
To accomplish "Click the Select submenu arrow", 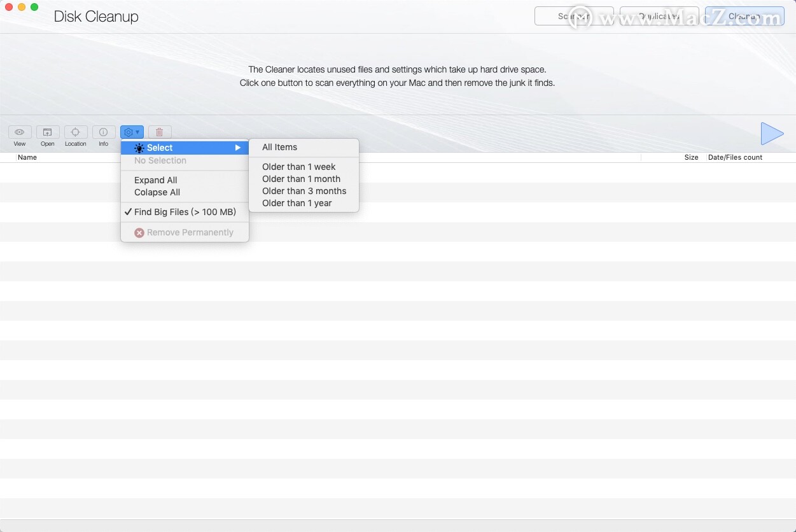I will (238, 148).
